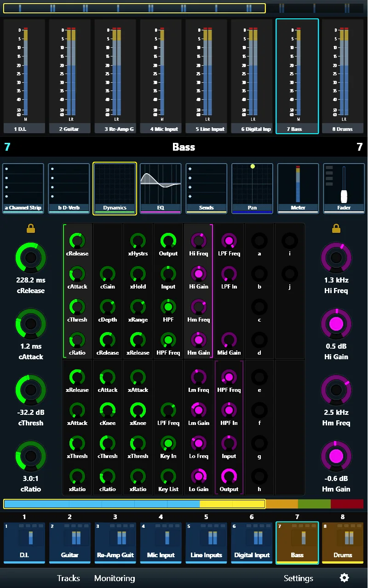Select the large Hm Freq knob showing 2.5 kHz
Image resolution: width=368 pixels, height=588 pixels.
pyautogui.click(x=336, y=390)
